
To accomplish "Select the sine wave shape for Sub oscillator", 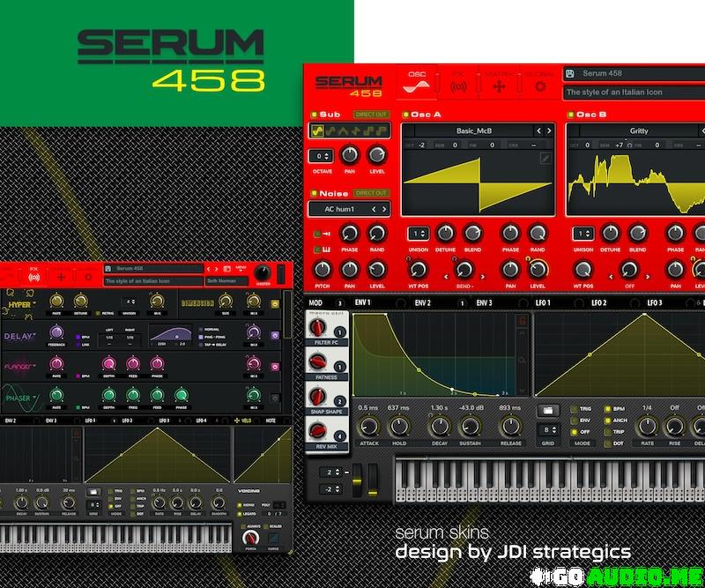I will [x=318, y=131].
